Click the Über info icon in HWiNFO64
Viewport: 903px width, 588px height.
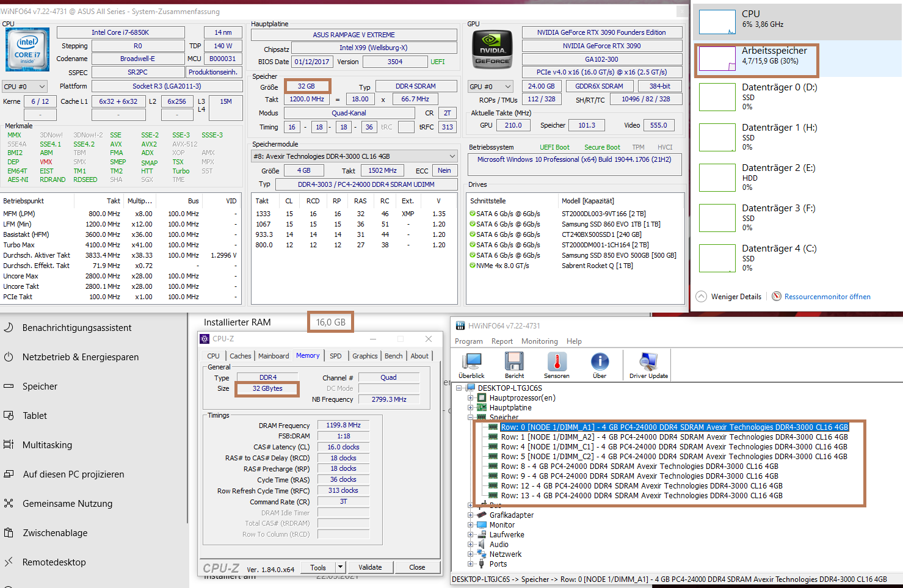(x=600, y=361)
